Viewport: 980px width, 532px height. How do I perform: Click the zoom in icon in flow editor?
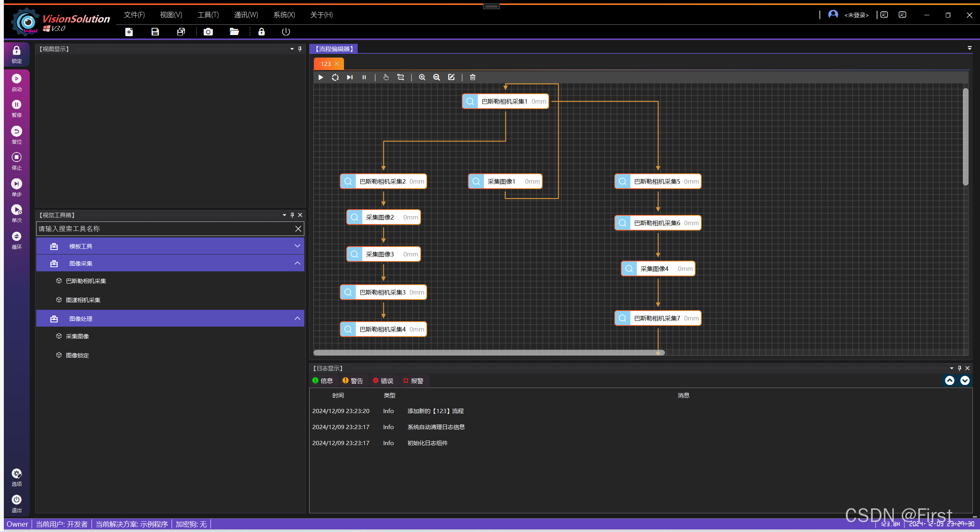422,77
